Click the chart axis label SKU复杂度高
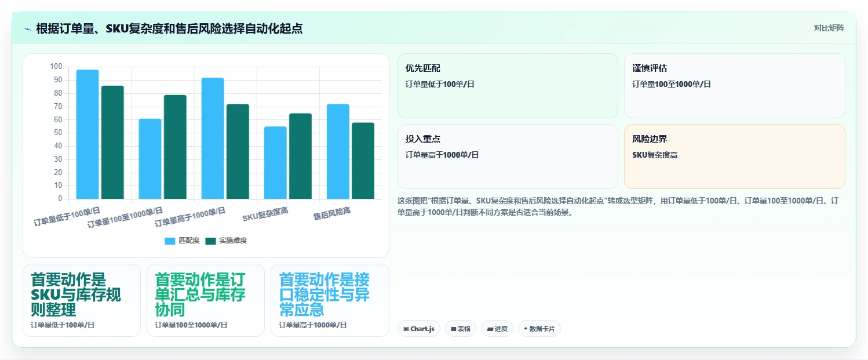The height and width of the screenshot is (360, 868). click(265, 214)
